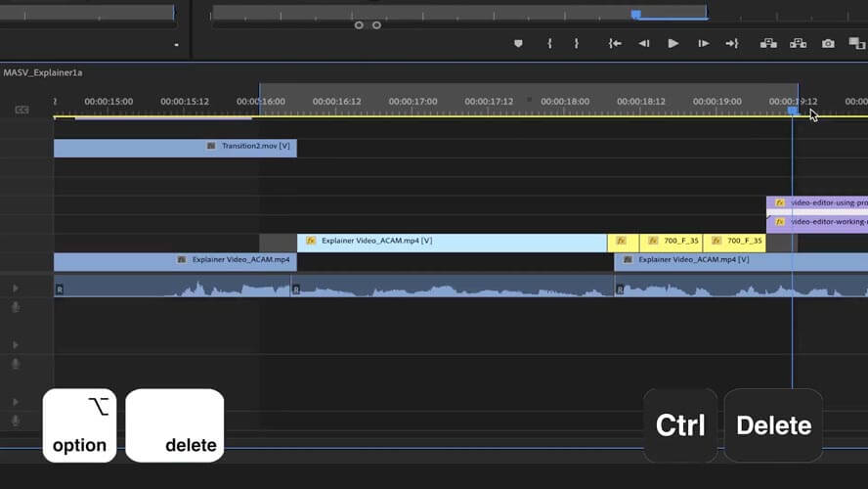
Task: Select the video-editor-working purple clip
Action: coord(817,223)
